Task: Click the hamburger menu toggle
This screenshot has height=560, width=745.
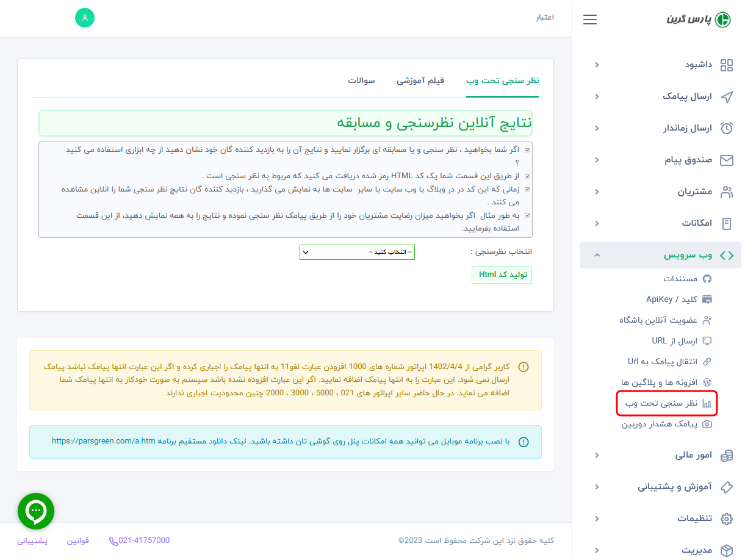Action: coord(589,19)
